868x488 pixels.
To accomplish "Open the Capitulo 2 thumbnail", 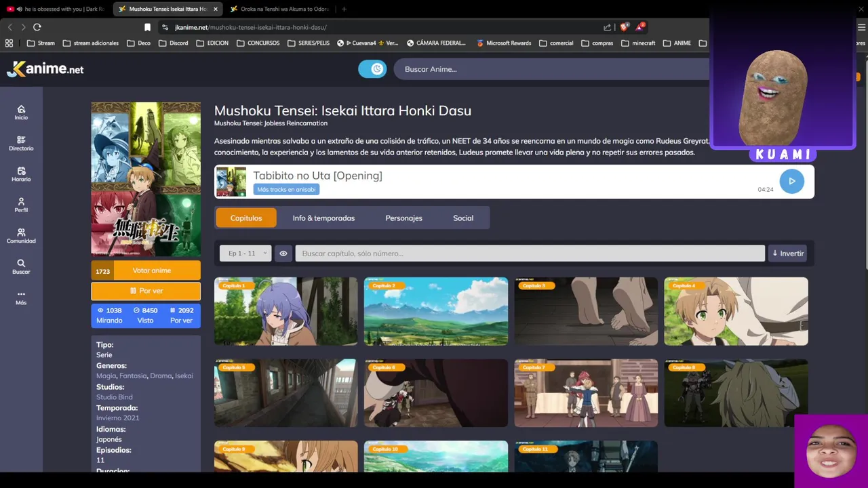I will (x=436, y=311).
